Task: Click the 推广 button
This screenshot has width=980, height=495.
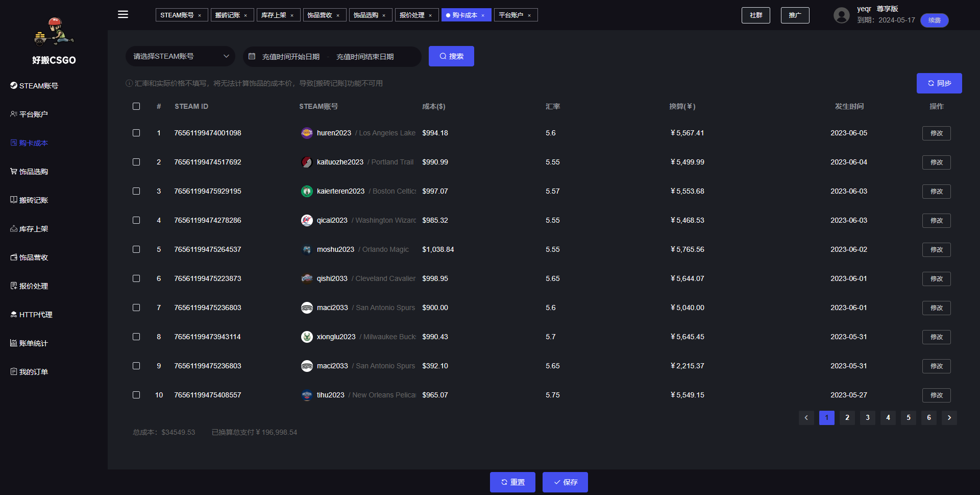Action: (795, 15)
